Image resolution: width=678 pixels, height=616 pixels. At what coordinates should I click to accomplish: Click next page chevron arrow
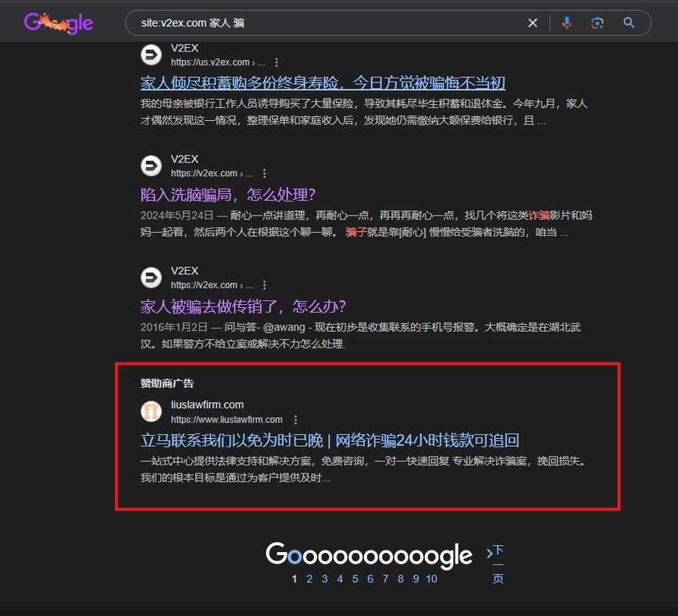tap(489, 554)
